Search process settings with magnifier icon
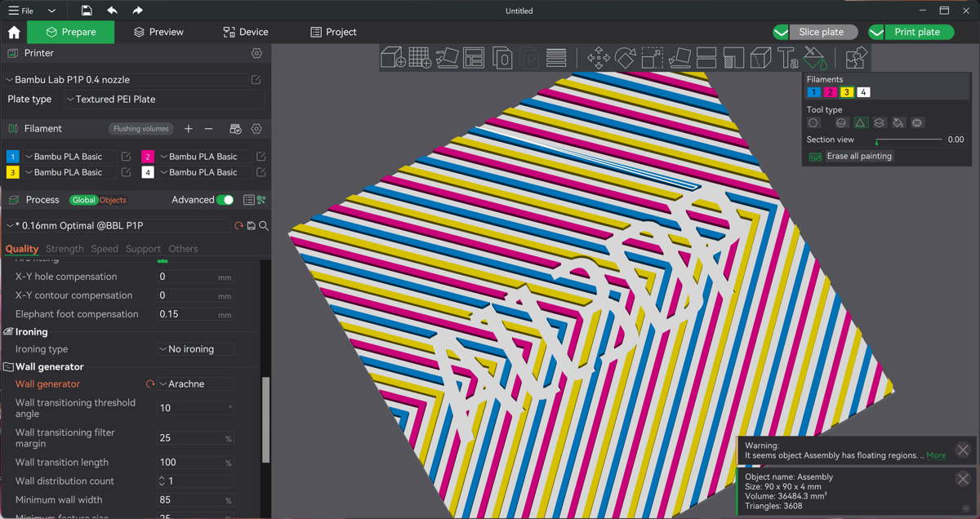 coord(264,226)
